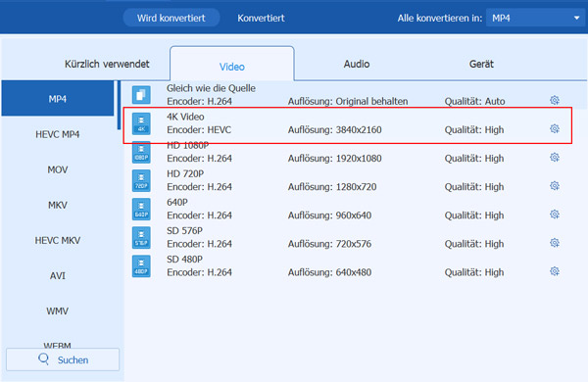Click Auflösung: 640x480 text

click(329, 272)
